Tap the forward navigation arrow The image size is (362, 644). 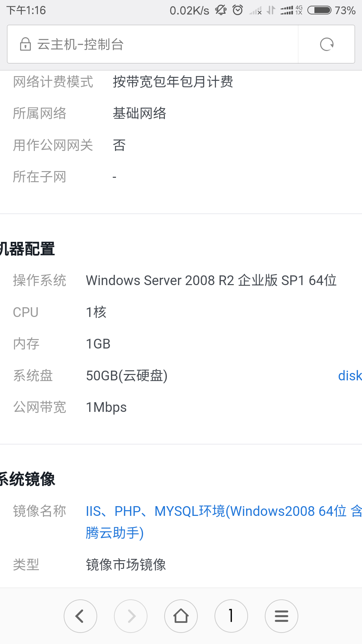tap(131, 616)
